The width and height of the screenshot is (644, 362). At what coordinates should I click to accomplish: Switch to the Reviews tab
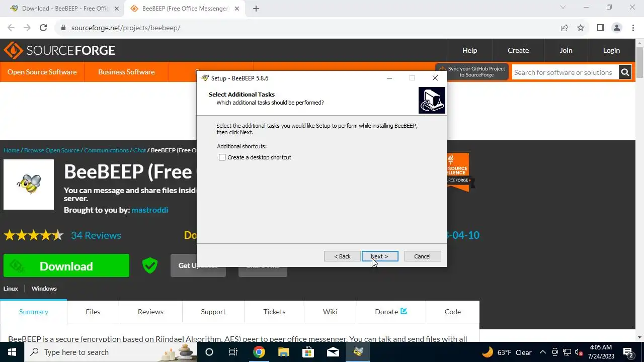150,312
